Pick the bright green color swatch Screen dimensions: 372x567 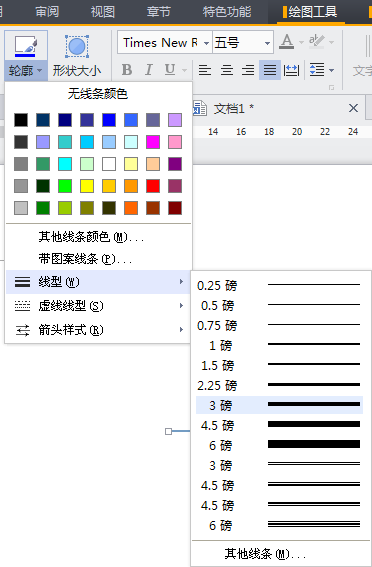tap(65, 186)
